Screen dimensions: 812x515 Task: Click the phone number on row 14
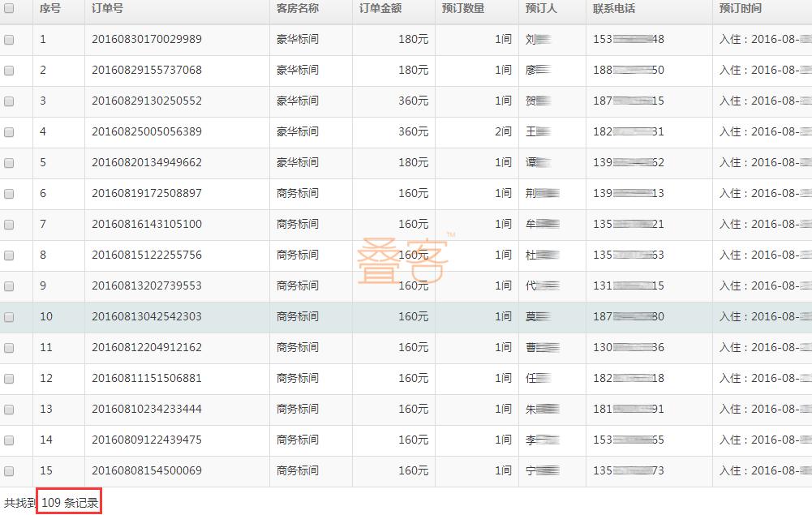(x=627, y=440)
